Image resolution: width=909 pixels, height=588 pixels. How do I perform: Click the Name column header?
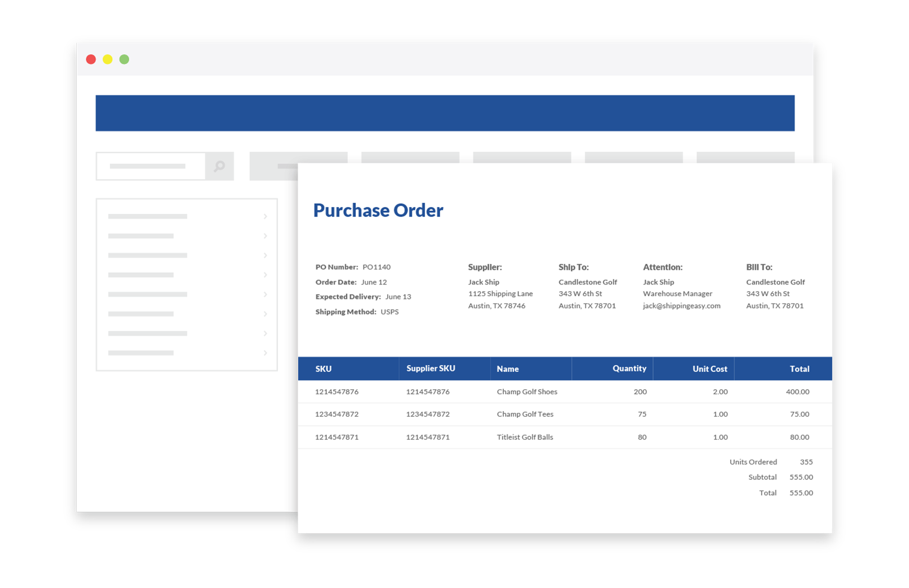tap(508, 369)
